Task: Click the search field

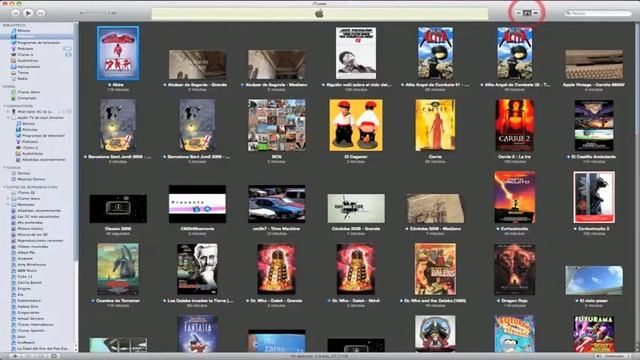Action: click(x=598, y=13)
